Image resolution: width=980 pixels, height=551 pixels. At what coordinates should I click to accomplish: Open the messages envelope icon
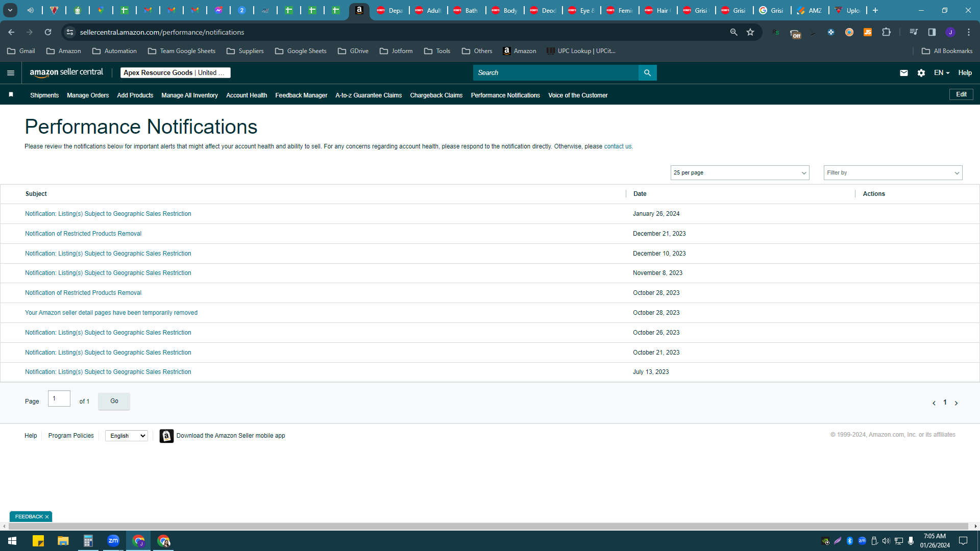(904, 73)
